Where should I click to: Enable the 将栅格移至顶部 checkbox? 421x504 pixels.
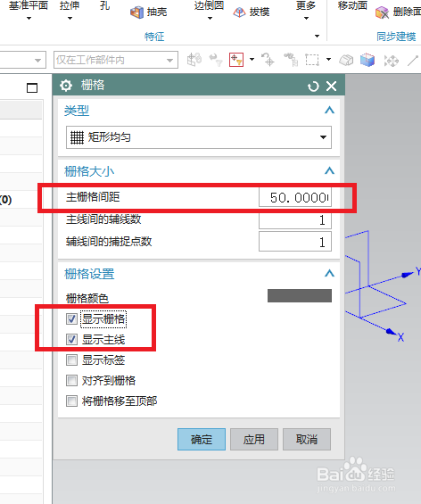tap(71, 401)
